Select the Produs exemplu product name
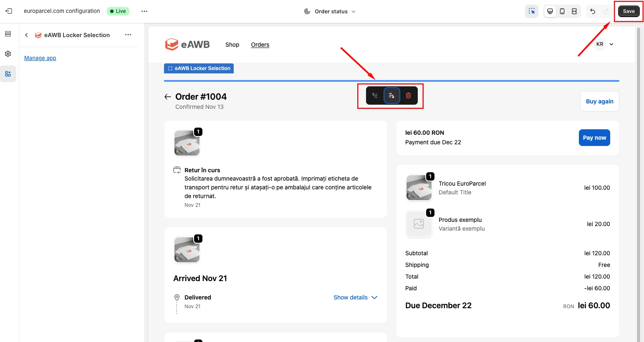This screenshot has height=342, width=644. [460, 220]
